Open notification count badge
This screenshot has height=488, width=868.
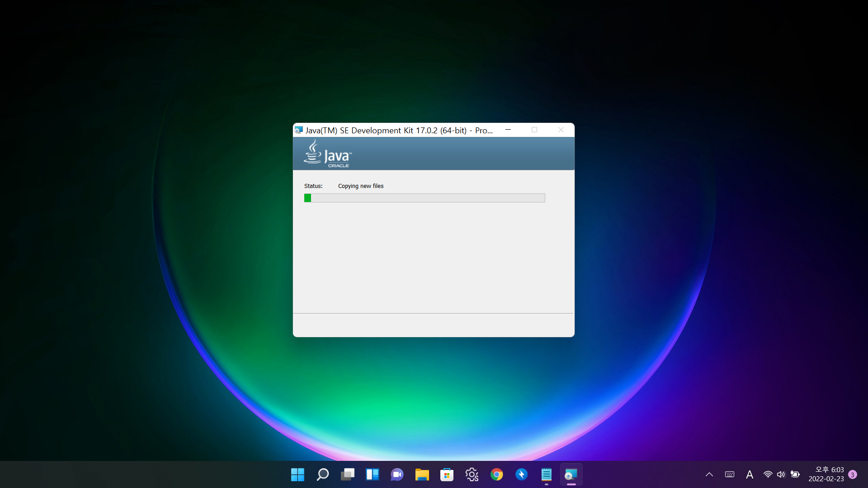(x=852, y=474)
